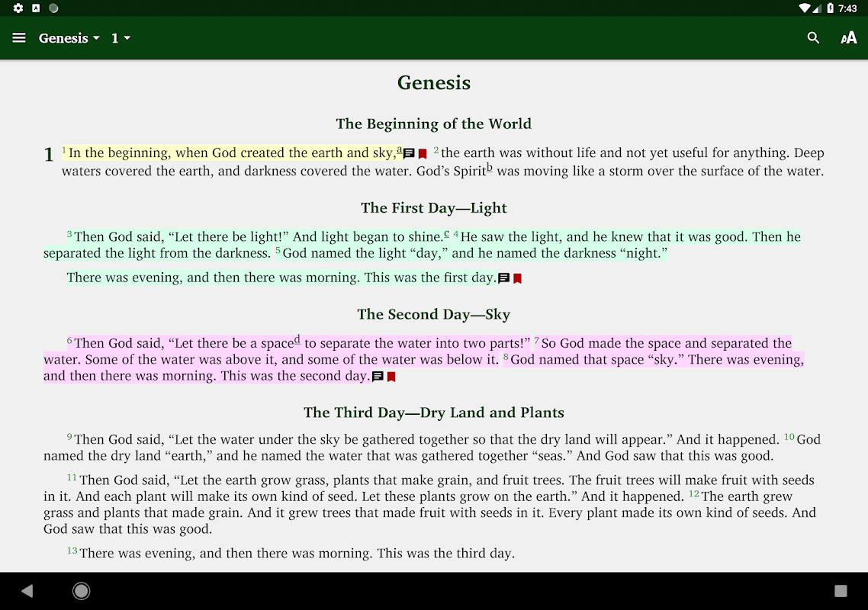Image resolution: width=868 pixels, height=610 pixels.
Task: Select the yellow highlighted verse 1 text
Action: coord(231,152)
